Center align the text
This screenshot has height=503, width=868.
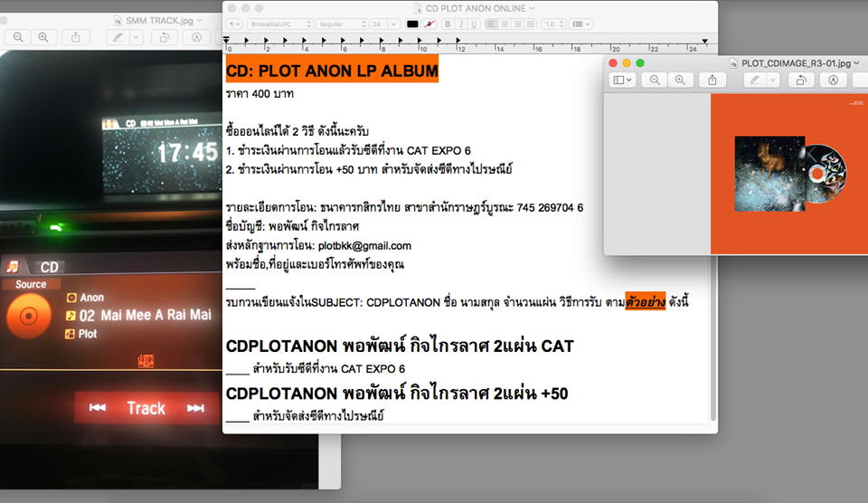[505, 24]
